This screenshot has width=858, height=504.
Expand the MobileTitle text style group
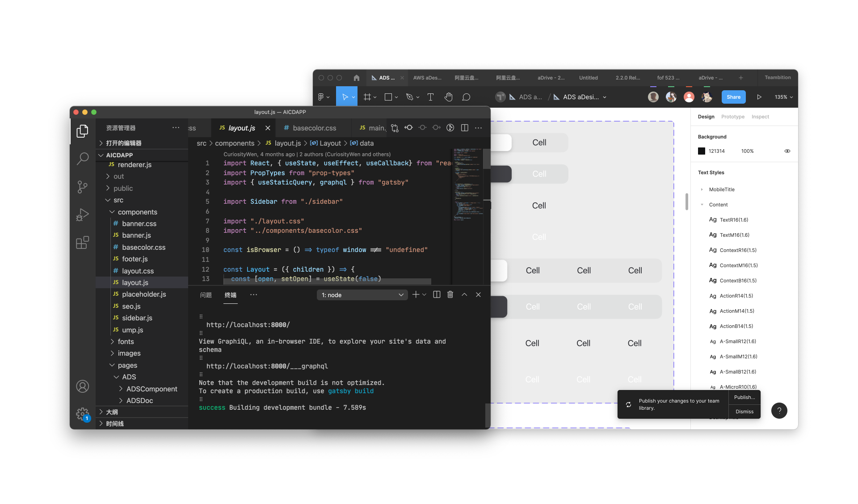[x=702, y=189]
